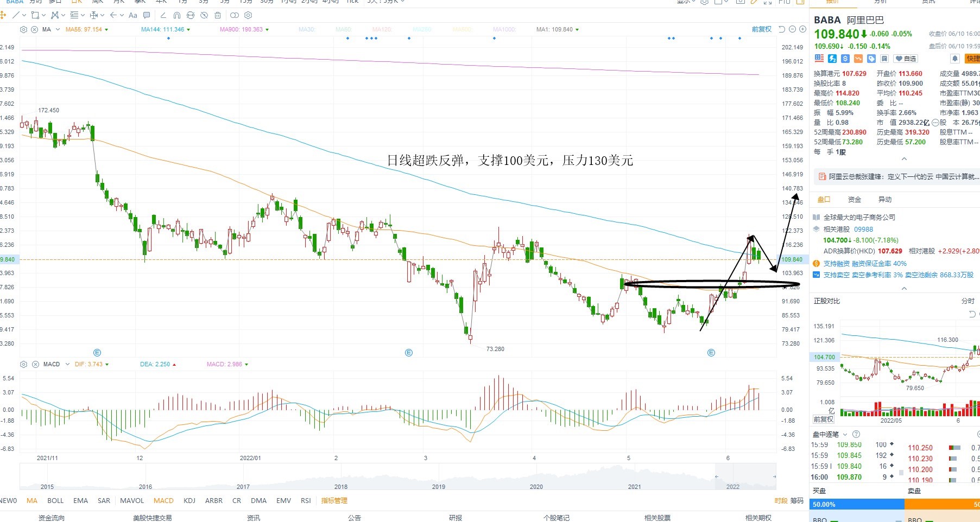This screenshot has width=980, height=522.
Task: Set price alert with bell icon
Action: coord(955,59)
